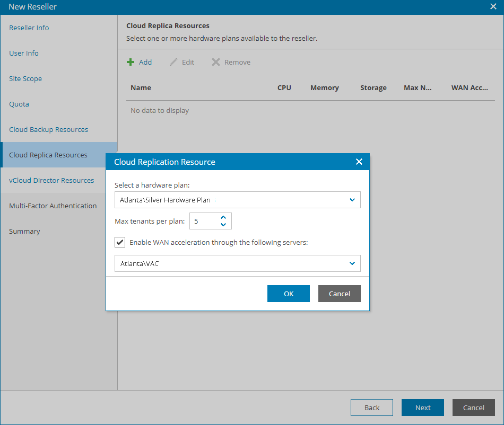Click the pencil Edit icon
Screen dimensions: 504x425
point(173,62)
